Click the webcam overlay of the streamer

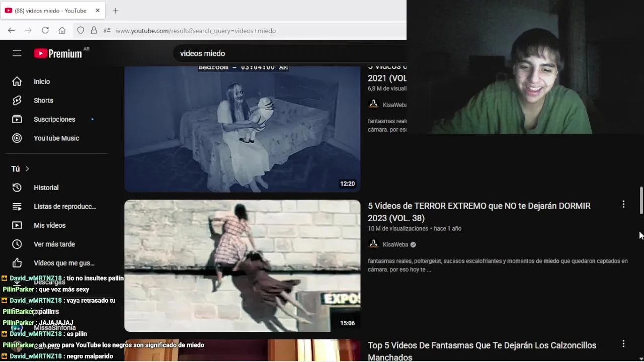pyautogui.click(x=525, y=67)
